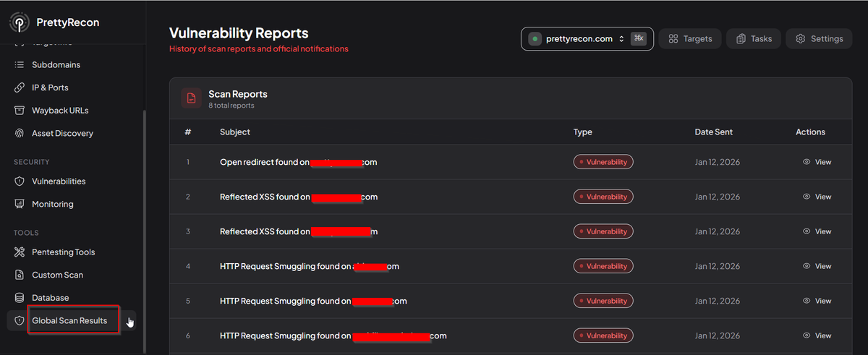The image size is (868, 355).
Task: Click the Database cylinder icon
Action: click(20, 298)
